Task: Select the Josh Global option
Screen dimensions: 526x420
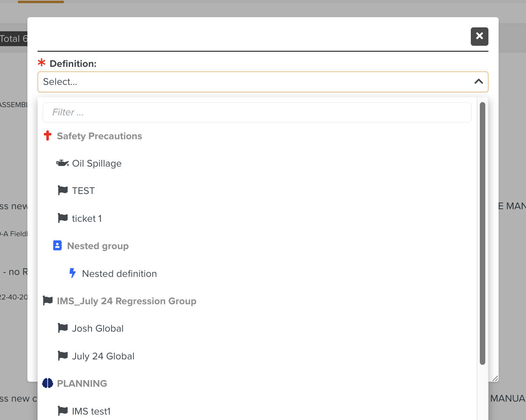Action: [98, 328]
